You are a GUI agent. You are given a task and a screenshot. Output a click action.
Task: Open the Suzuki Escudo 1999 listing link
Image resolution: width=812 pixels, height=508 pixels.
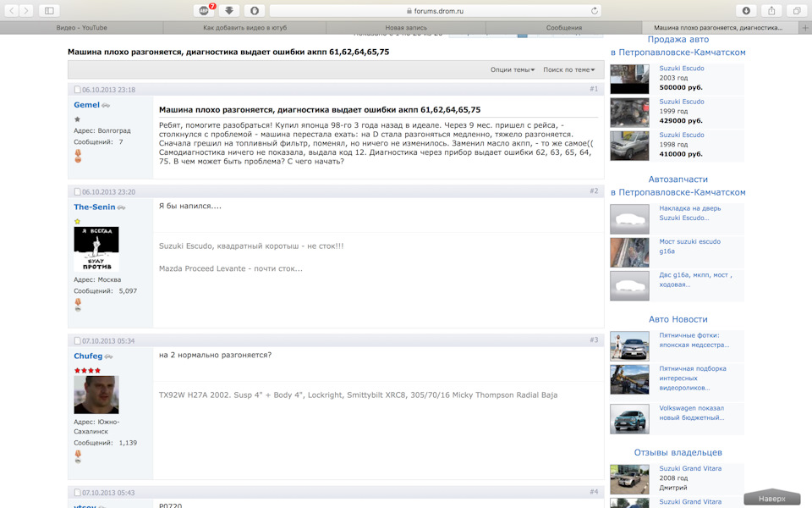[682, 102]
